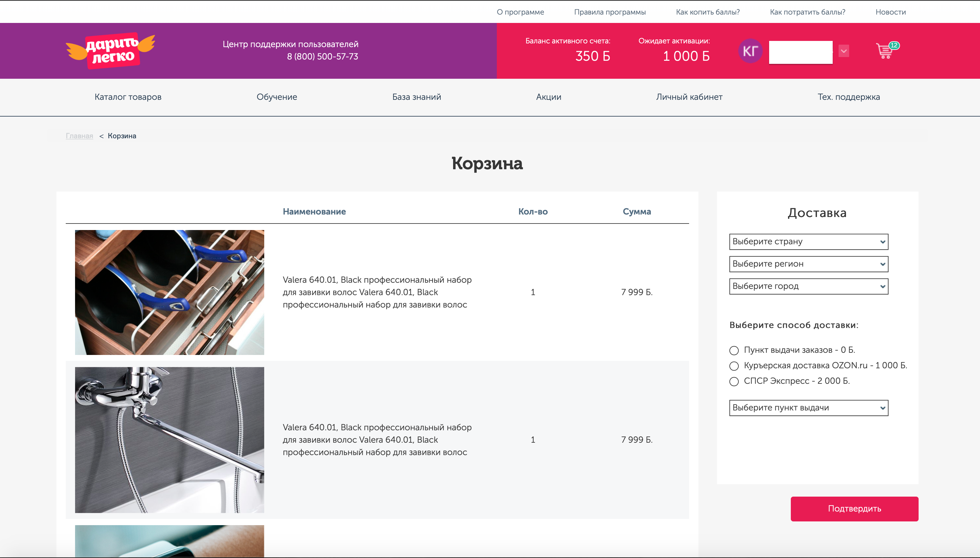Open Каталог товаров menu
980x558 pixels.
(x=128, y=97)
